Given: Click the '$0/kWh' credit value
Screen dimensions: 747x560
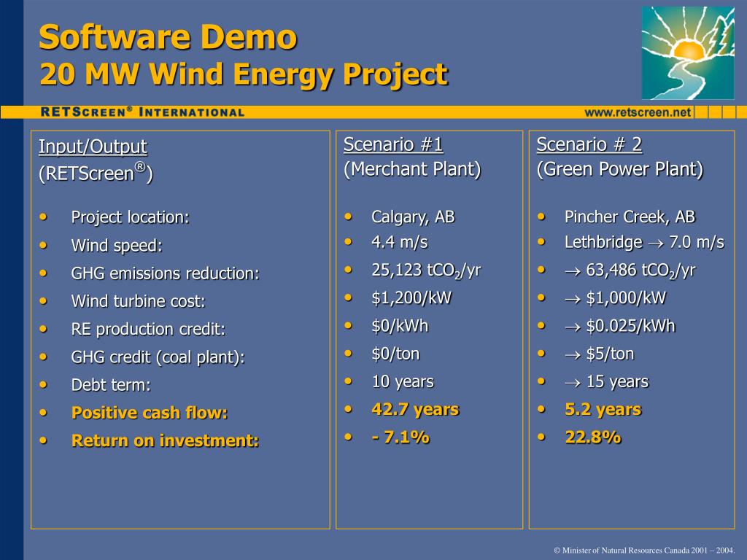Looking at the screenshot, I should coord(400,326).
